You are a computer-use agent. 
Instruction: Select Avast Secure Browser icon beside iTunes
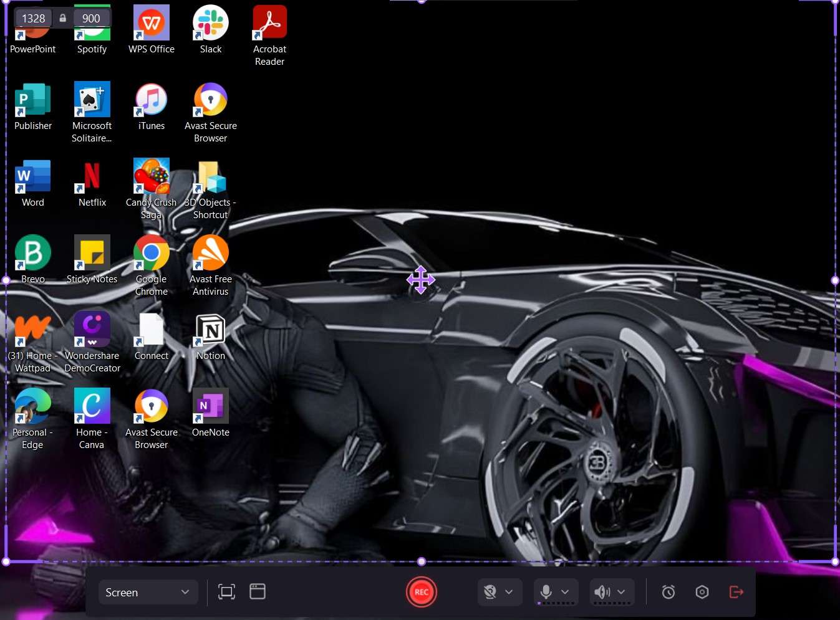211,113
